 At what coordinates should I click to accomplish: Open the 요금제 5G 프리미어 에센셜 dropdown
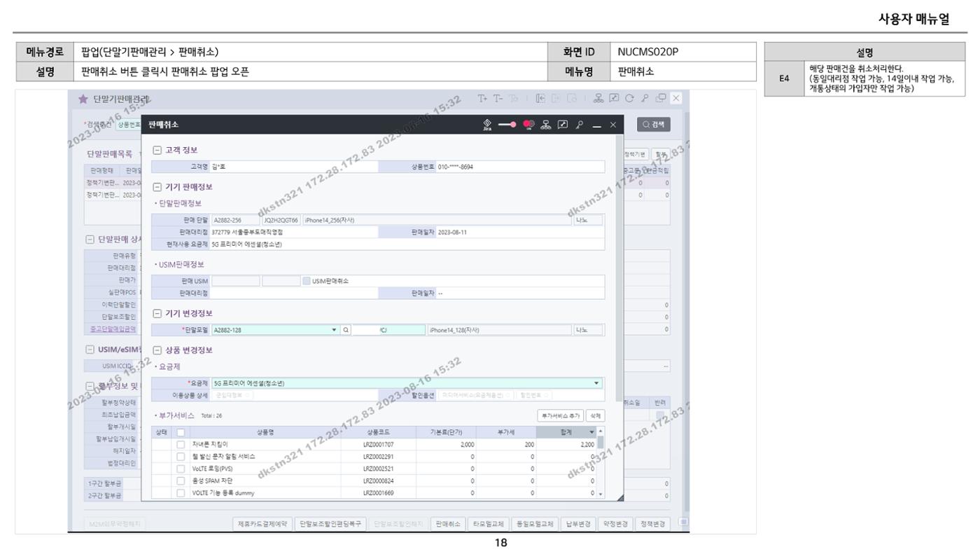pos(596,383)
